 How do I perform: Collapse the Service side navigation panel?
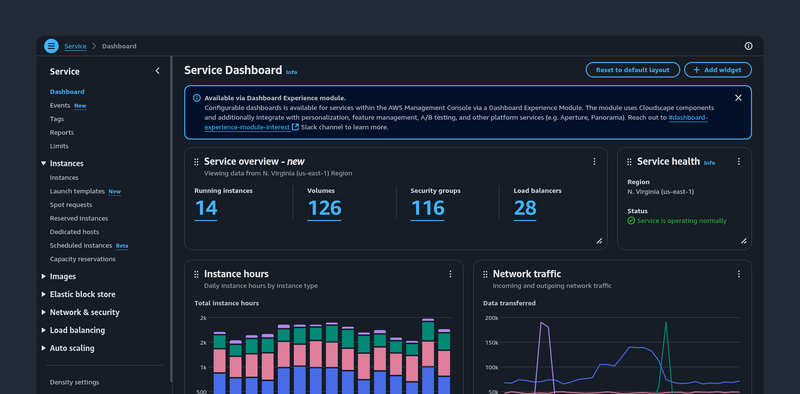point(157,71)
